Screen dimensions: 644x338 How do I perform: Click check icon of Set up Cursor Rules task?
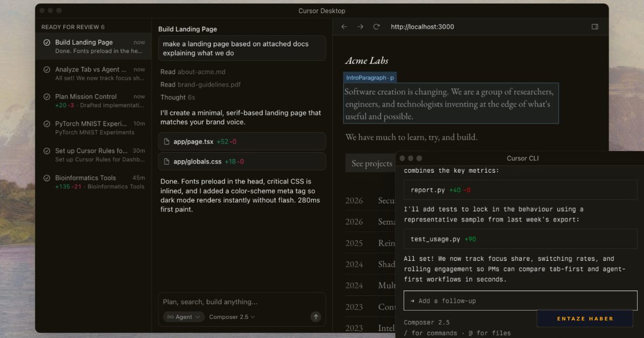pyautogui.click(x=47, y=151)
